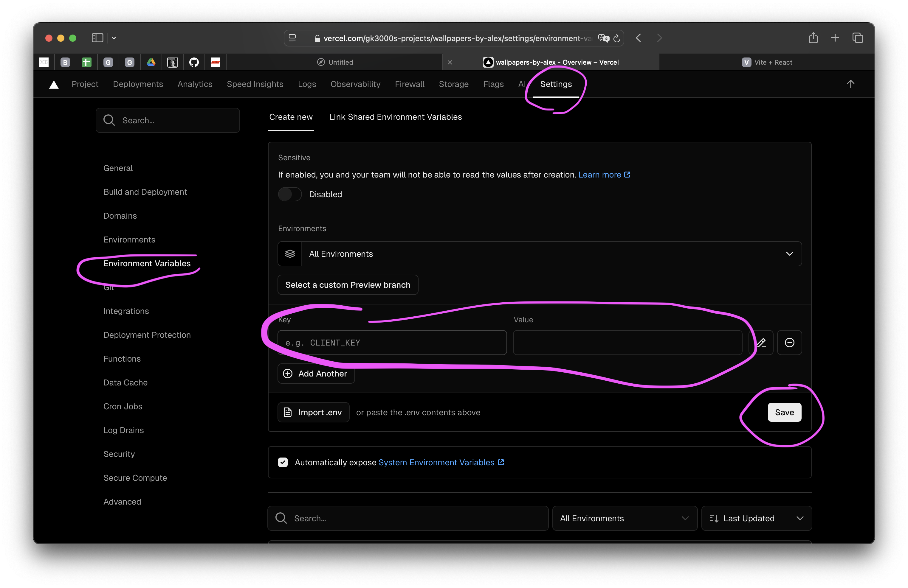This screenshot has width=908, height=588.
Task: Open the Google Drive pinned tab
Action: pyautogui.click(x=151, y=62)
